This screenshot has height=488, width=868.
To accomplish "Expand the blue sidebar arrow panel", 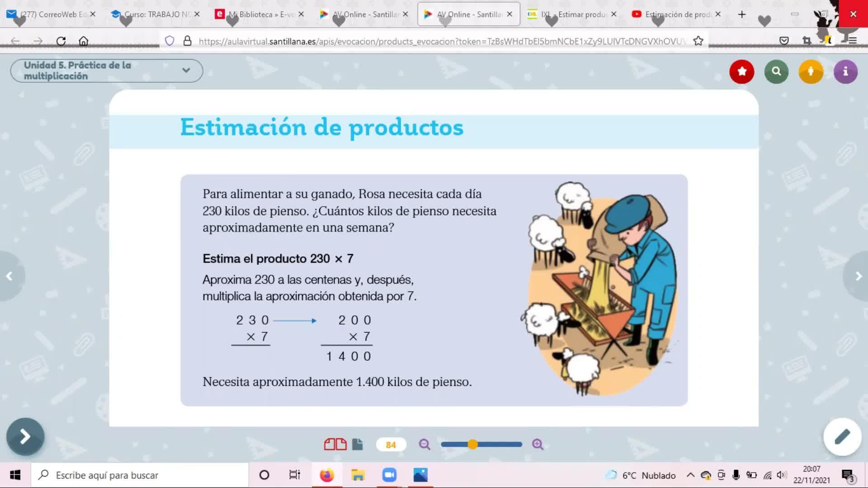I will [25, 436].
